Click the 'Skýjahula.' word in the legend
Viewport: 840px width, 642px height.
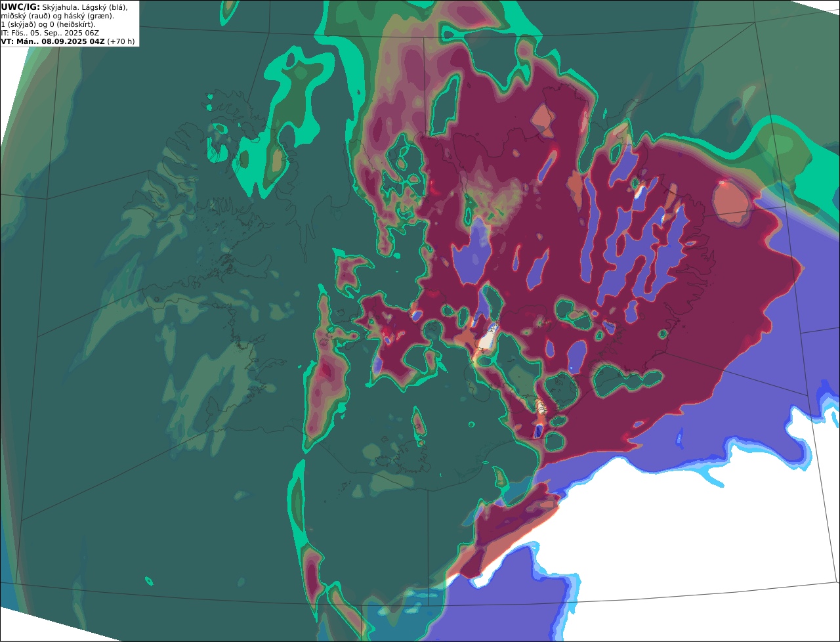(60, 7)
